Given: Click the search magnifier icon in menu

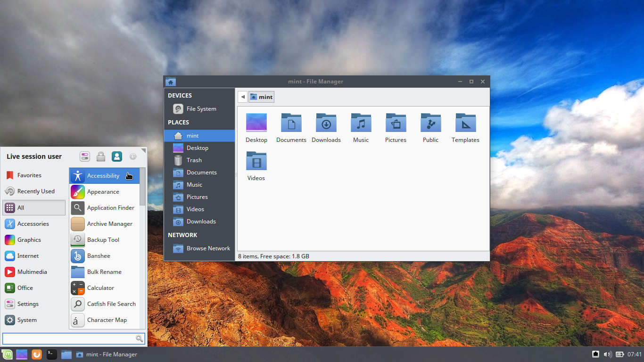Looking at the screenshot, I should click(x=140, y=338).
